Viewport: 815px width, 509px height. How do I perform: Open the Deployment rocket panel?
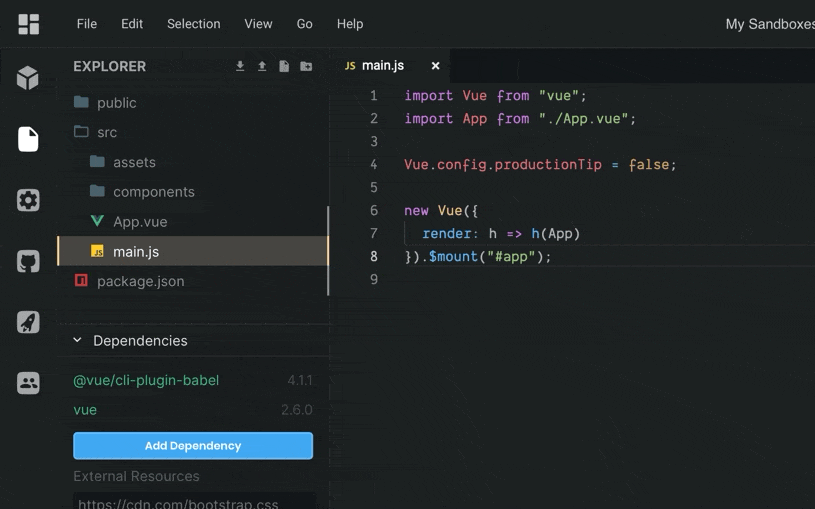(28, 322)
